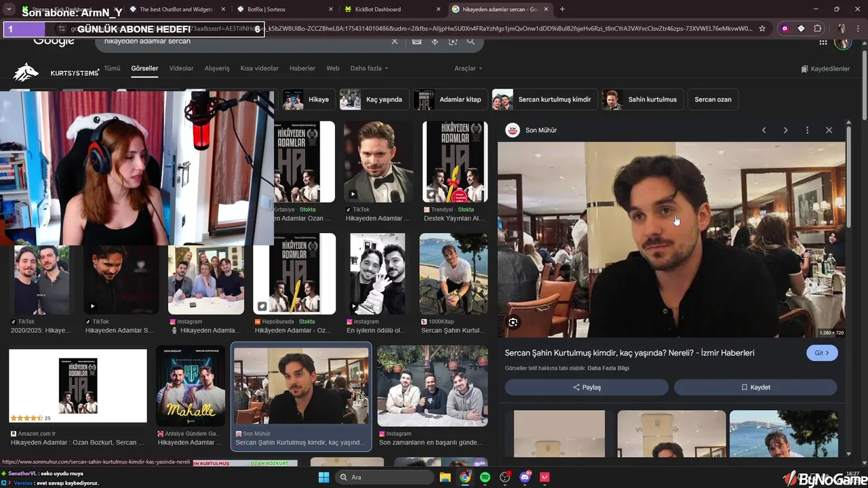Open the TikTok Hikayeden Adamlar tuxedo image
This screenshot has width=868, height=488.
point(378,162)
